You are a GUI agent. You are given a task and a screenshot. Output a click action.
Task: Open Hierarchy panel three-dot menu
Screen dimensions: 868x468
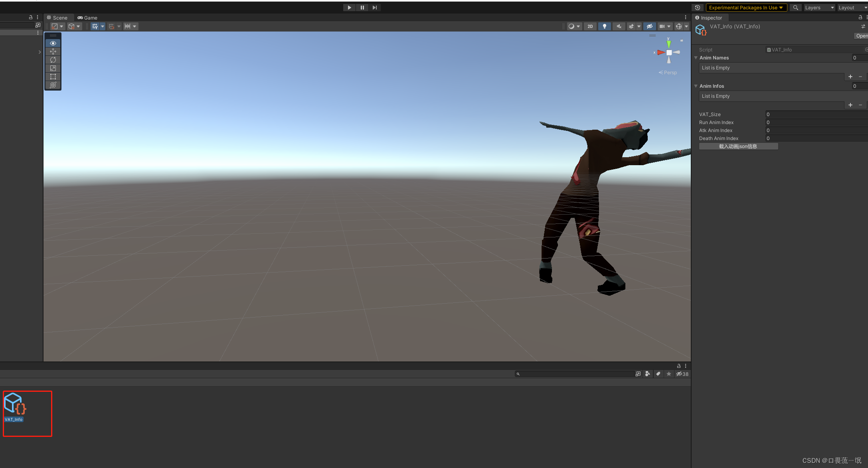pos(38,18)
